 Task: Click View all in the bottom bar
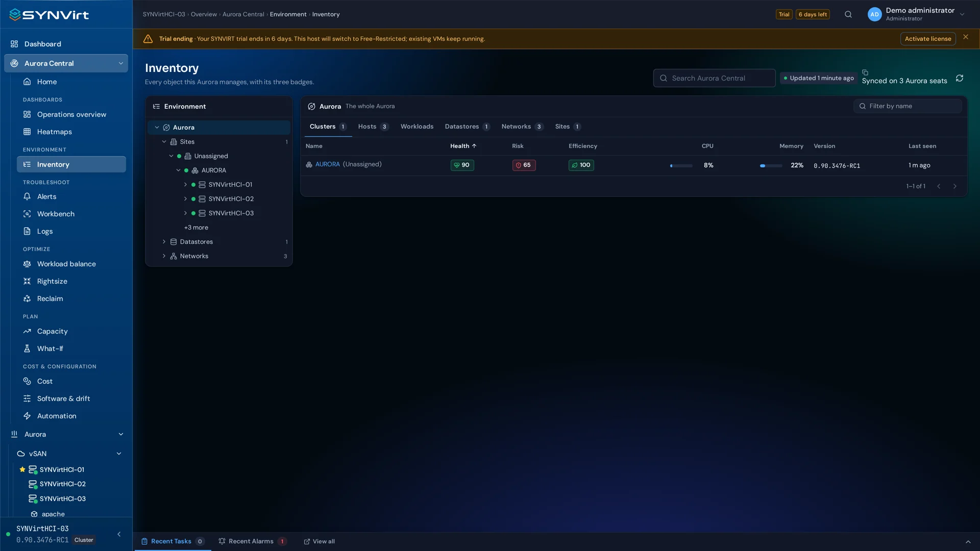[320, 541]
